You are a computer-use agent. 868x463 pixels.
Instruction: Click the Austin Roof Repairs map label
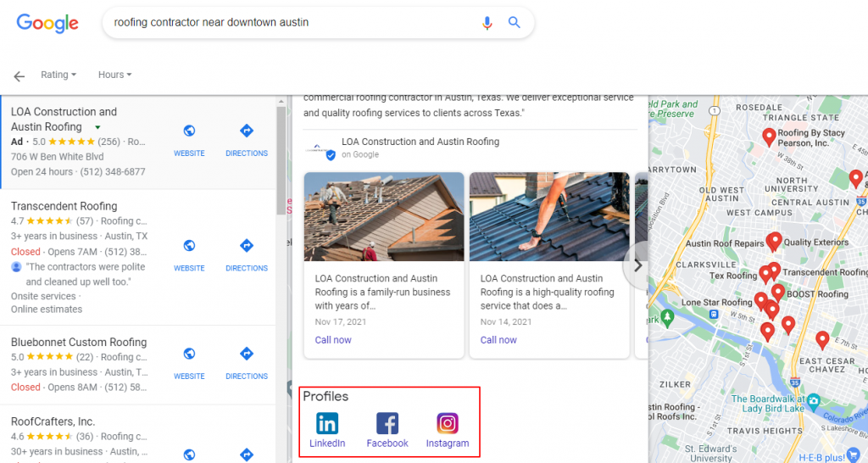(725, 243)
